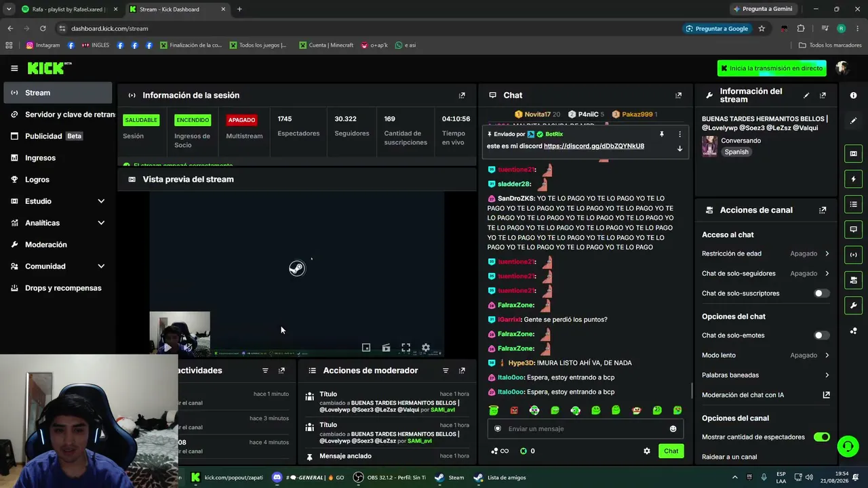Open Moderación del chat con IA
The height and width of the screenshot is (488, 868).
(766, 395)
